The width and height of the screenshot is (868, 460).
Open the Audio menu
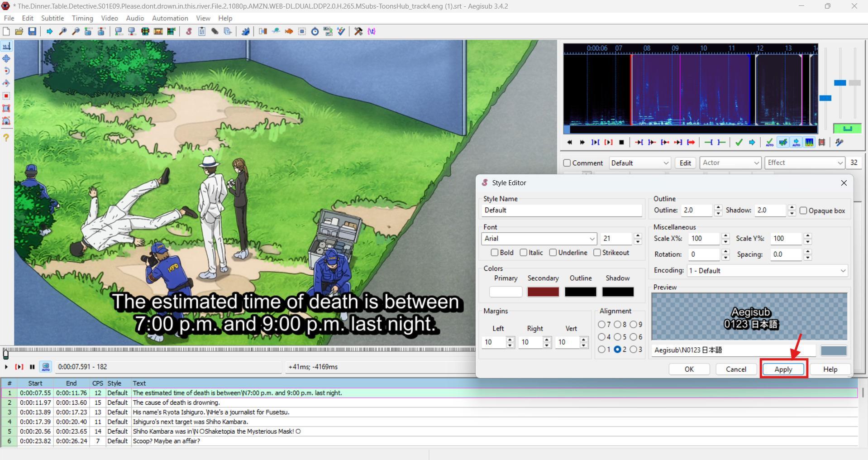click(x=135, y=18)
